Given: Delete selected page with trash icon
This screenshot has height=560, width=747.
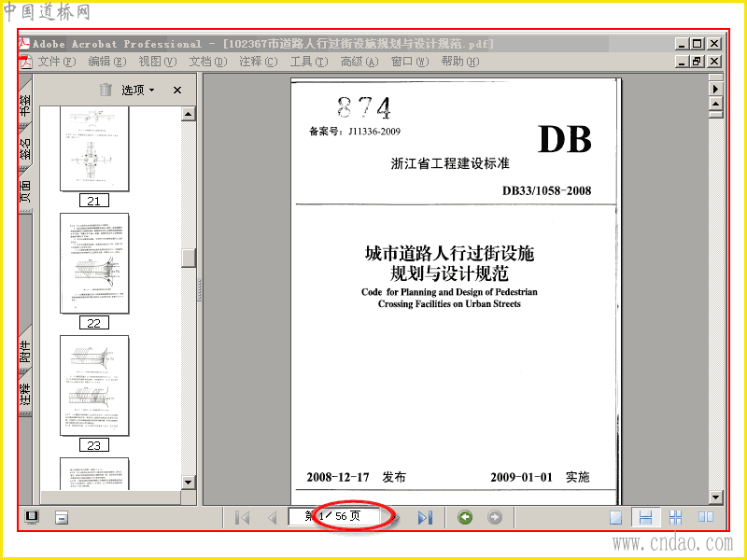Looking at the screenshot, I should point(106,90).
